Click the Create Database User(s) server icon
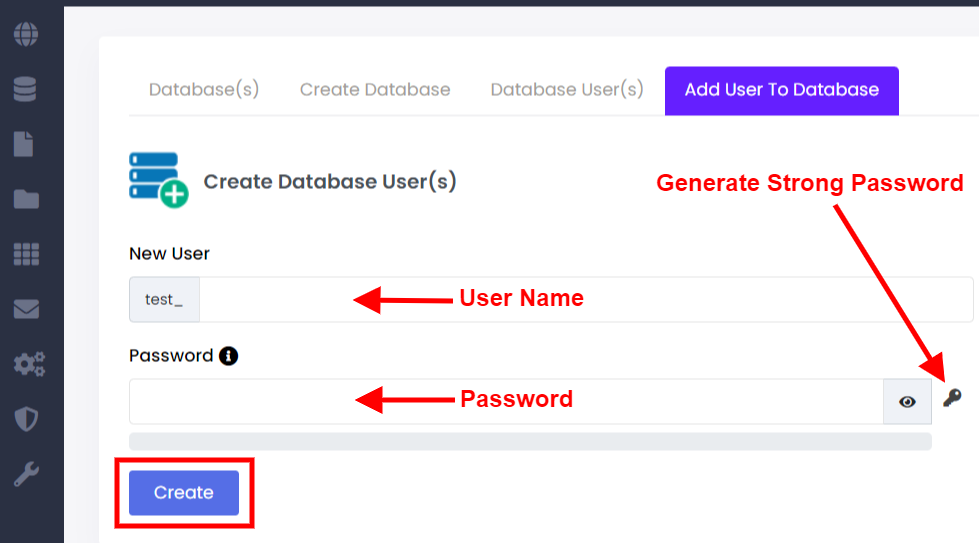The image size is (979, 543). click(158, 180)
